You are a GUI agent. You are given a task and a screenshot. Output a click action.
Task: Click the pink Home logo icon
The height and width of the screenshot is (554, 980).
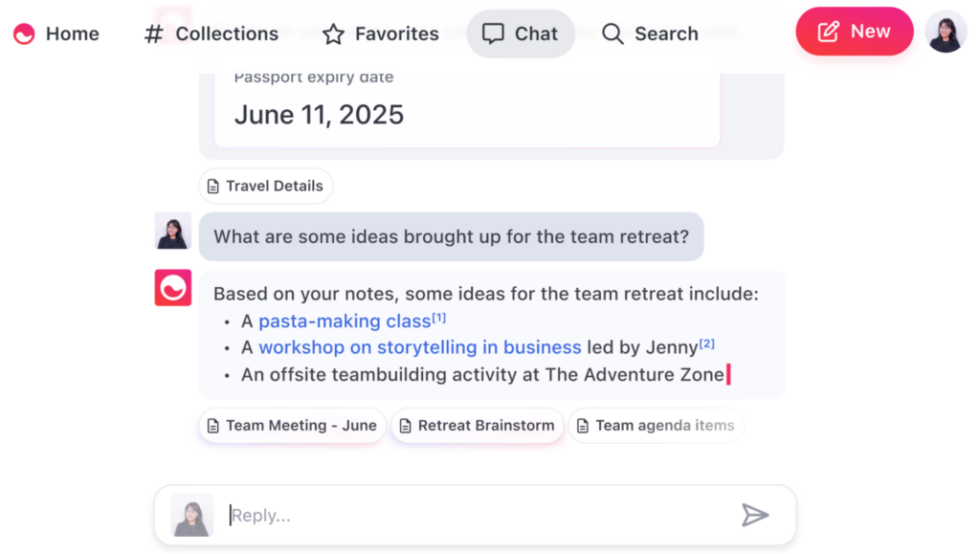(x=24, y=33)
